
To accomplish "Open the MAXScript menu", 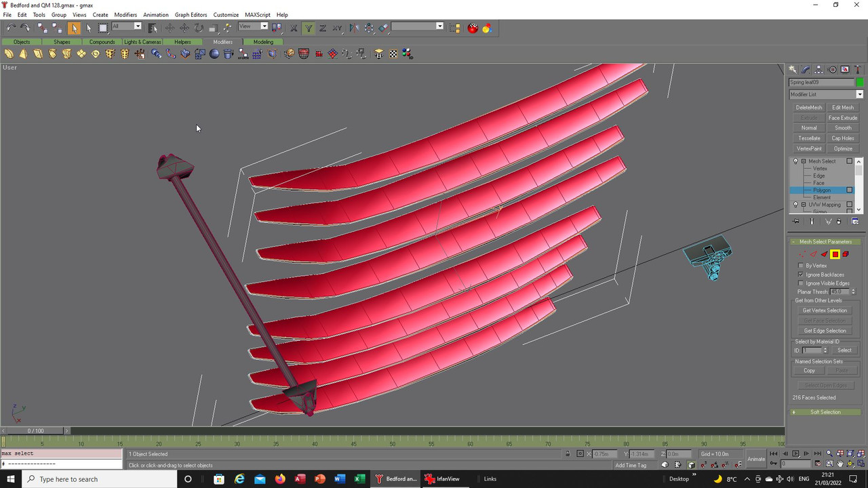I will click(x=257, y=14).
